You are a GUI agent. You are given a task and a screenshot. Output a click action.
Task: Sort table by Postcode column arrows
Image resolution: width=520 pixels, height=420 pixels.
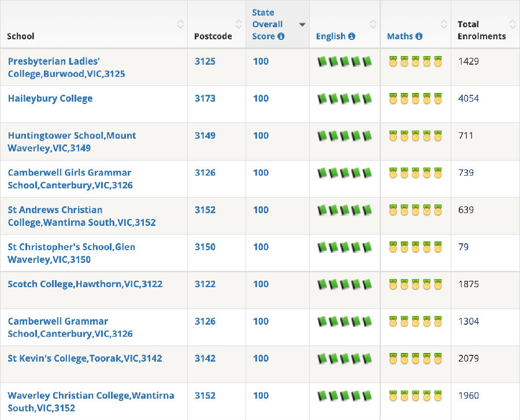click(239, 24)
